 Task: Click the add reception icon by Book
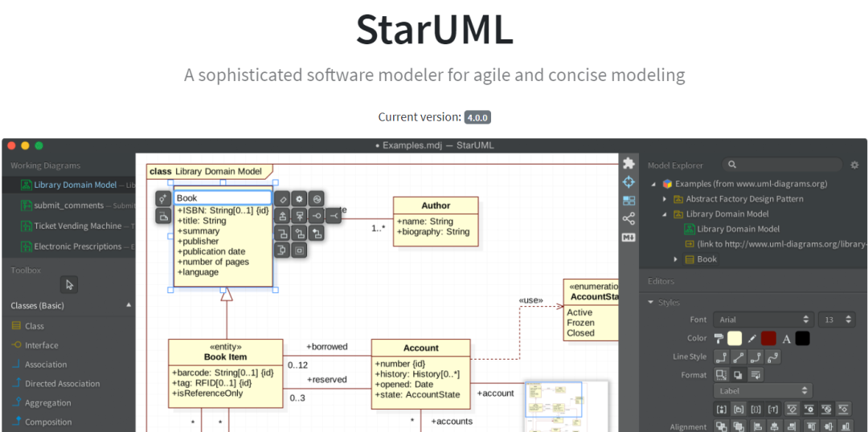pos(317,198)
